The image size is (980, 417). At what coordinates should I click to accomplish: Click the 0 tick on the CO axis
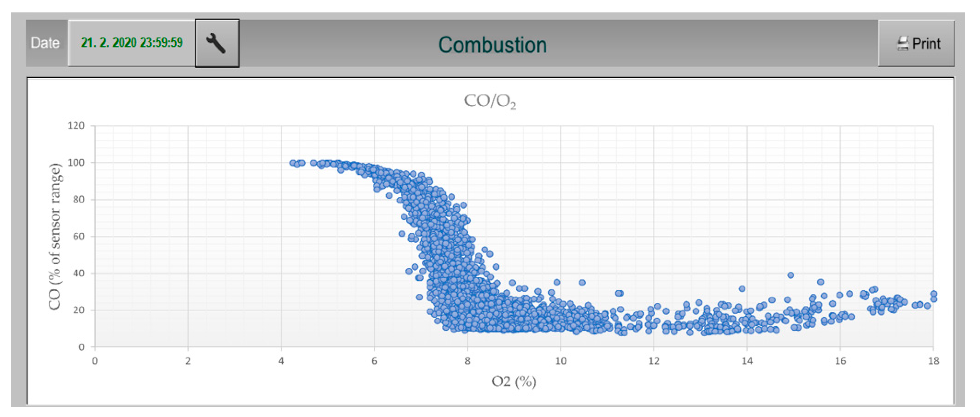(x=81, y=347)
